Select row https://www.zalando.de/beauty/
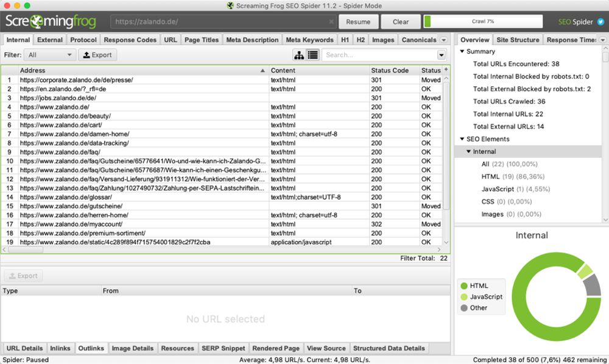This screenshot has height=364, width=609. [x=222, y=116]
